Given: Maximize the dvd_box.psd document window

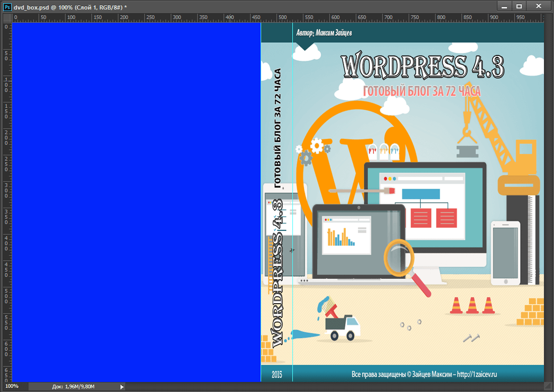Looking at the screenshot, I should pyautogui.click(x=519, y=6).
